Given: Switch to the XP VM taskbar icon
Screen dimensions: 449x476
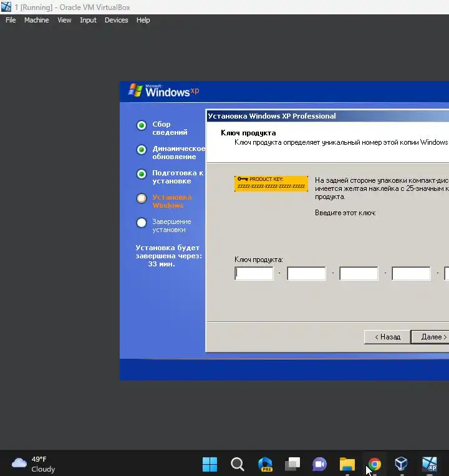Looking at the screenshot, I should point(430,464).
